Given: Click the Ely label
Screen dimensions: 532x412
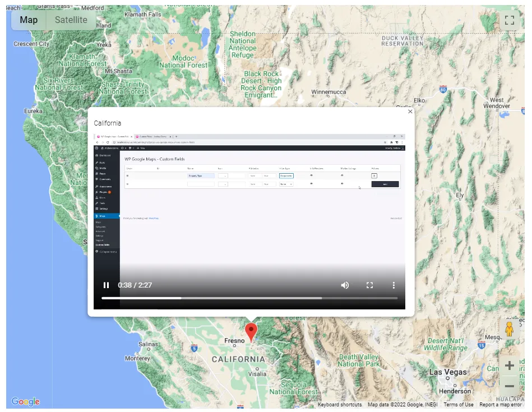Looking at the screenshot, I should click(x=459, y=195).
